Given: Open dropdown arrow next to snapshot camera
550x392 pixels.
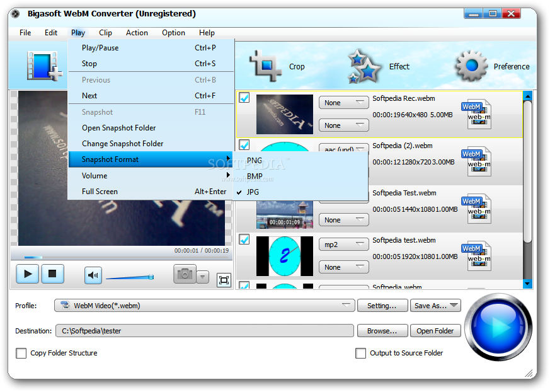Looking at the screenshot, I should tap(202, 277).
